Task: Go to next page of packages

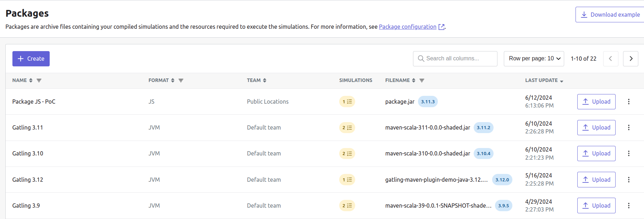Action: pyautogui.click(x=631, y=59)
